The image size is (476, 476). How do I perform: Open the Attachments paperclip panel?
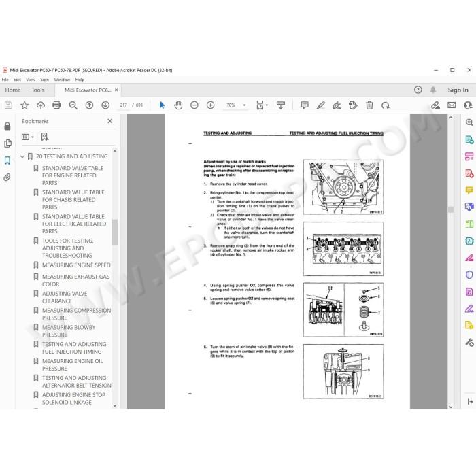[x=7, y=177]
